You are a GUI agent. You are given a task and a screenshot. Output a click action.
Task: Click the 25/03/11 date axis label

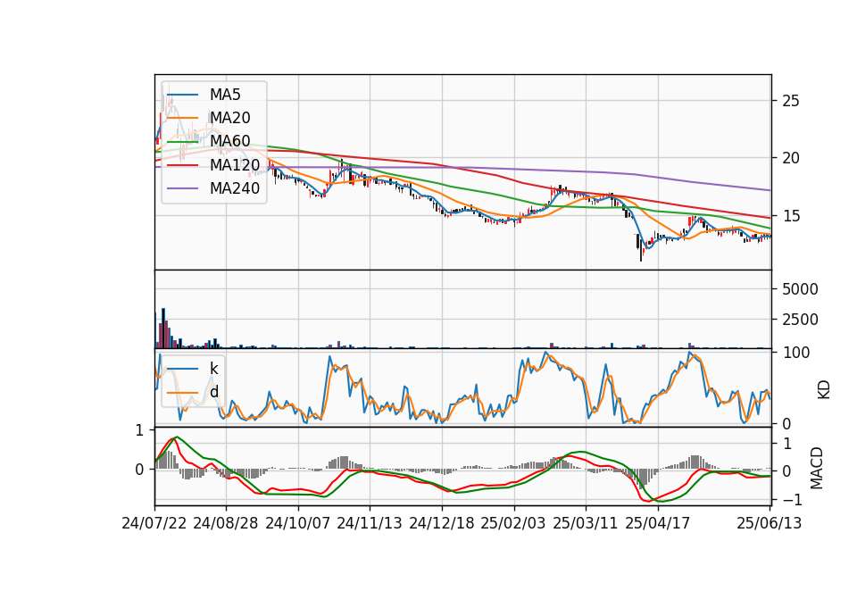tap(586, 523)
